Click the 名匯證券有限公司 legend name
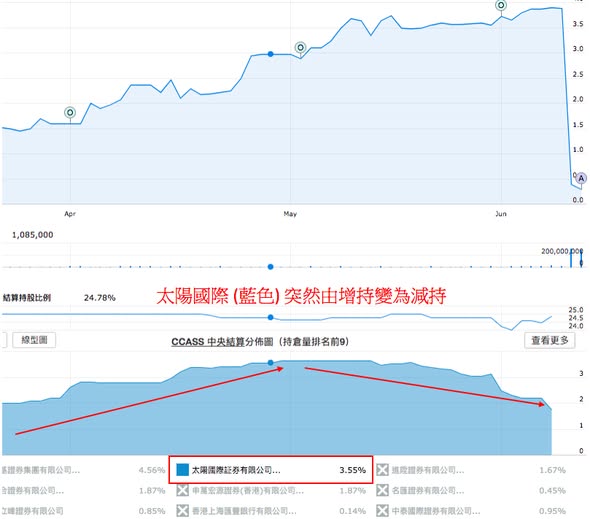Image resolution: width=590 pixels, height=519 pixels. click(428, 491)
